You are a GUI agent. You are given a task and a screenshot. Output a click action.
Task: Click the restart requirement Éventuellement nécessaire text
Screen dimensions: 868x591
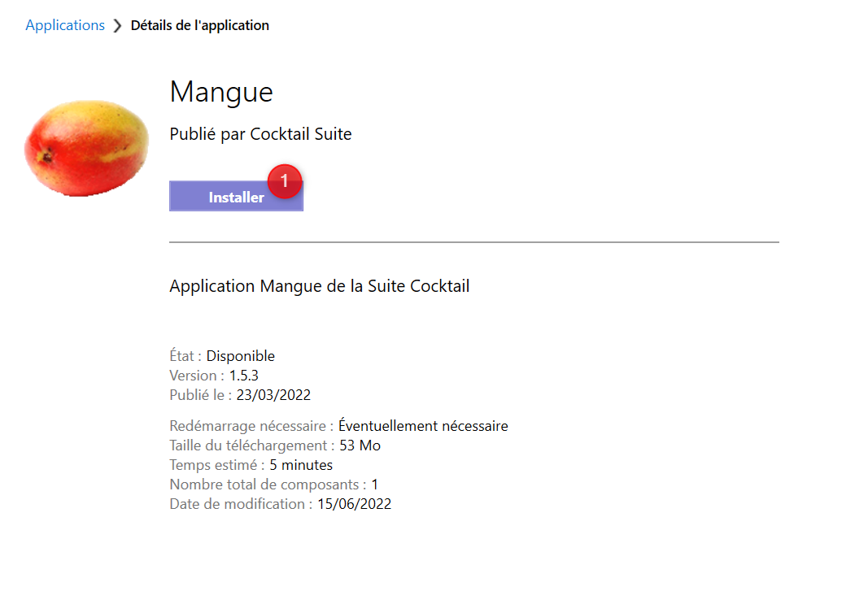click(x=425, y=425)
